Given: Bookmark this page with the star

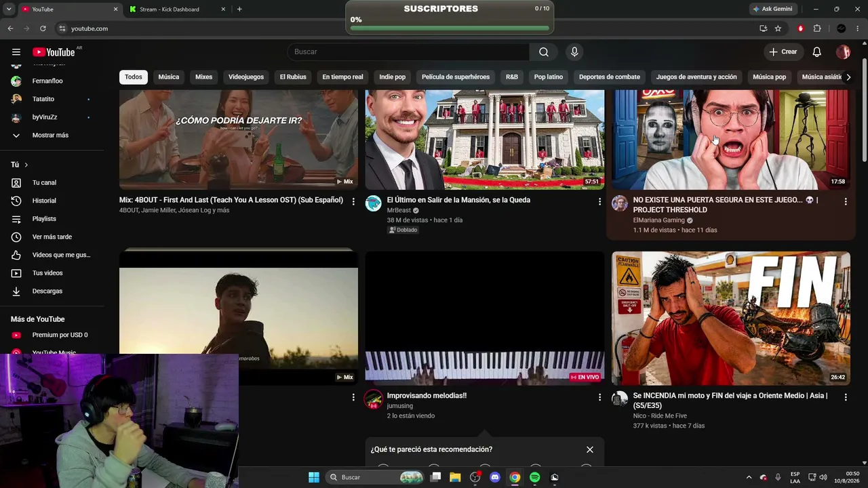Looking at the screenshot, I should tap(778, 28).
